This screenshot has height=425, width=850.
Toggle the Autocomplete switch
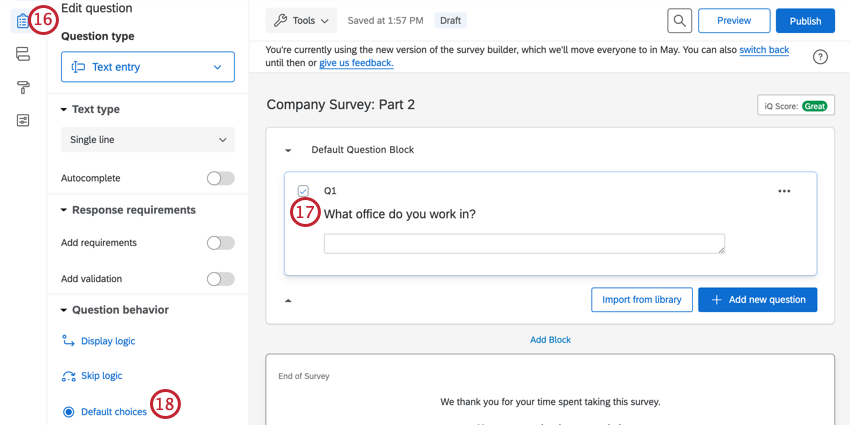[220, 178]
